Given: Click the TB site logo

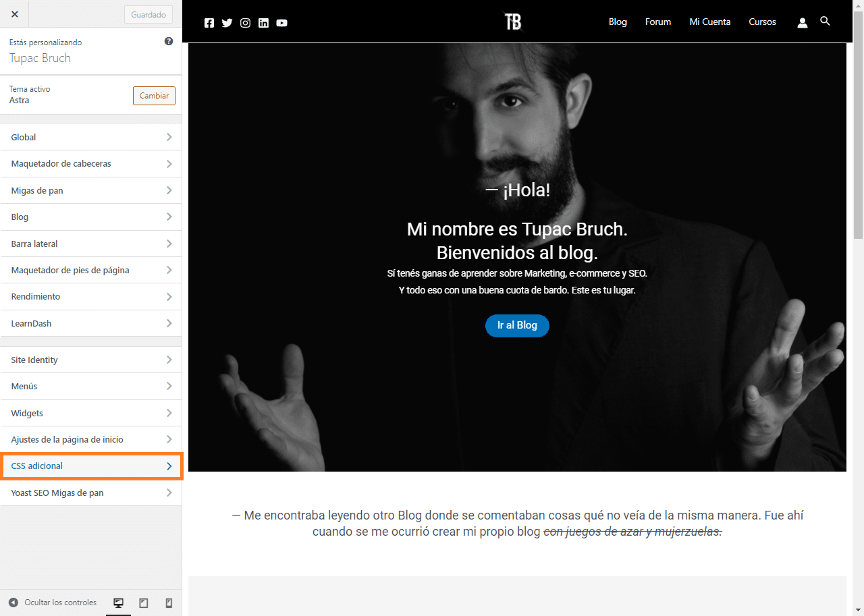Looking at the screenshot, I should [513, 21].
